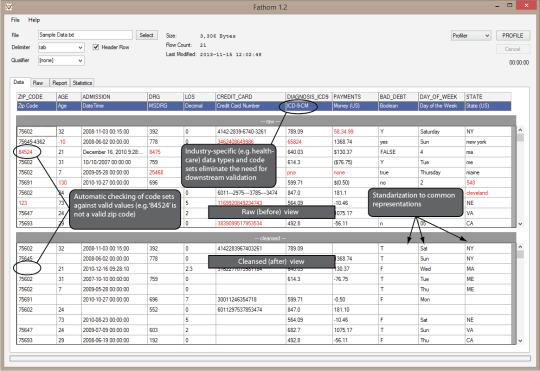This screenshot has height=371, width=540.
Task: Open the Delimiter dropdown set to tab
Action: click(61, 47)
